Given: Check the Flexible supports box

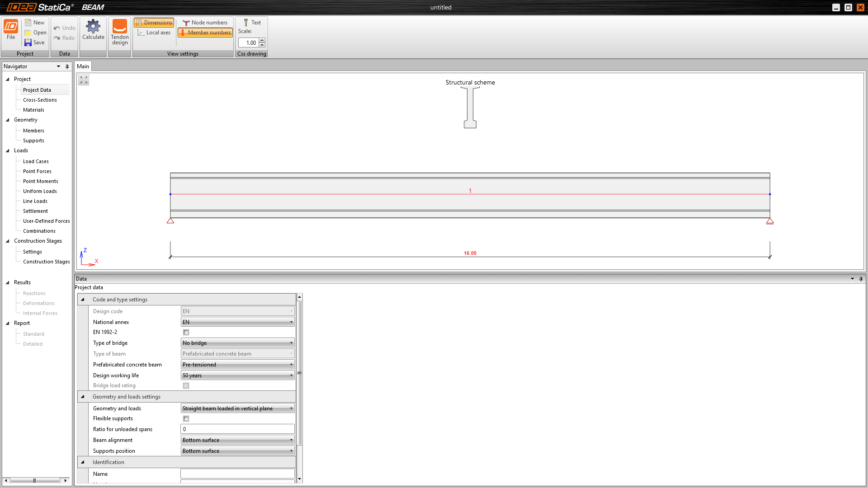Looking at the screenshot, I should coord(186,419).
